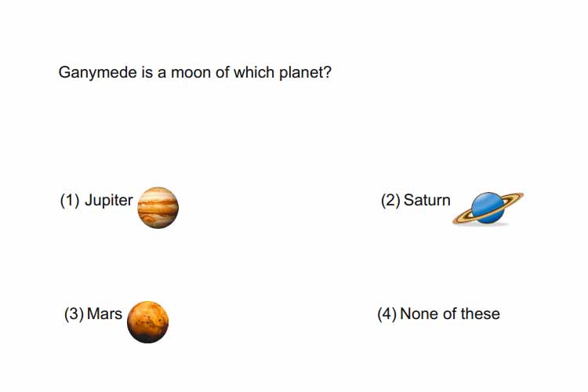Click the word Ganymede in question

coord(97,73)
